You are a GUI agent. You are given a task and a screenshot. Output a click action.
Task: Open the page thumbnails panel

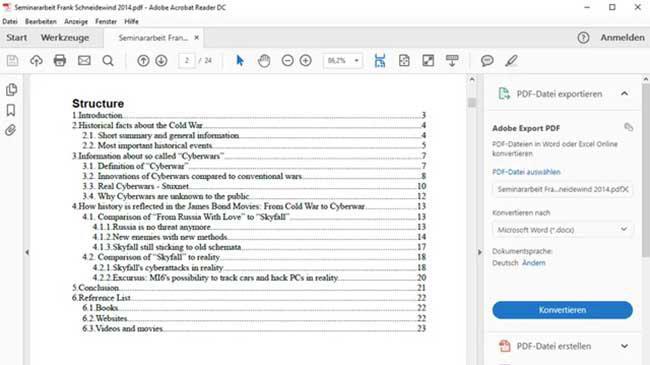click(11, 90)
